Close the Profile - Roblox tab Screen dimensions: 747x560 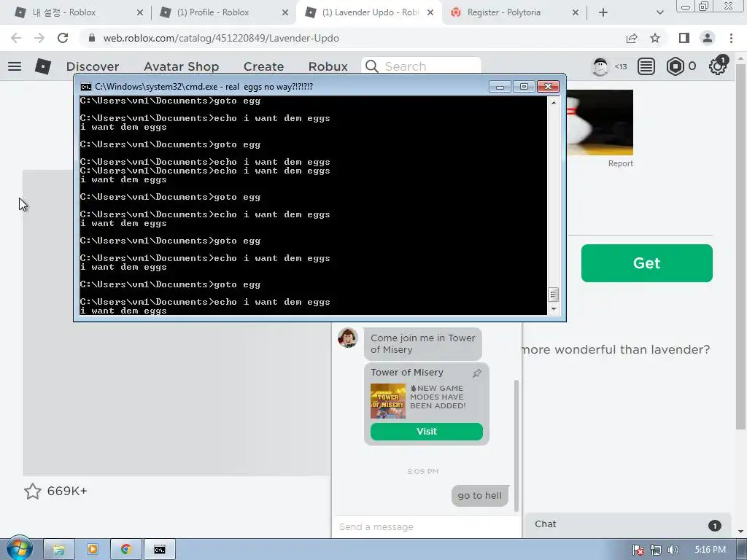[x=285, y=12]
